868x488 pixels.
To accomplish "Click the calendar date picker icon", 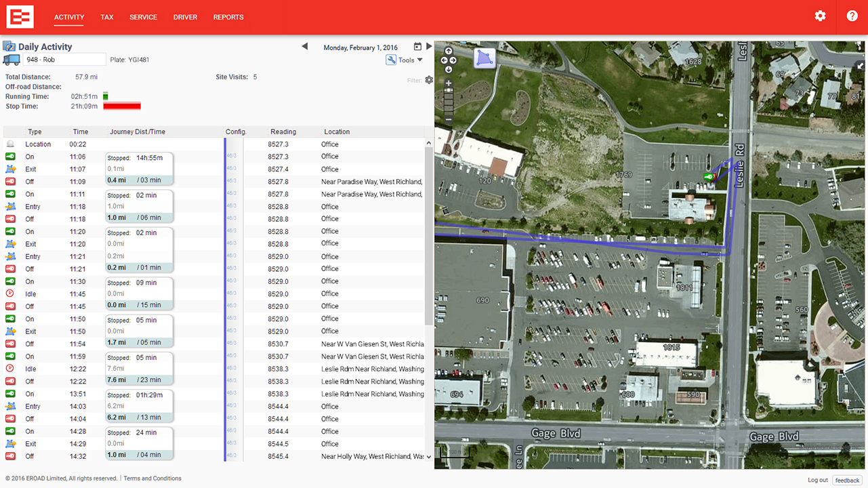I will coord(417,47).
